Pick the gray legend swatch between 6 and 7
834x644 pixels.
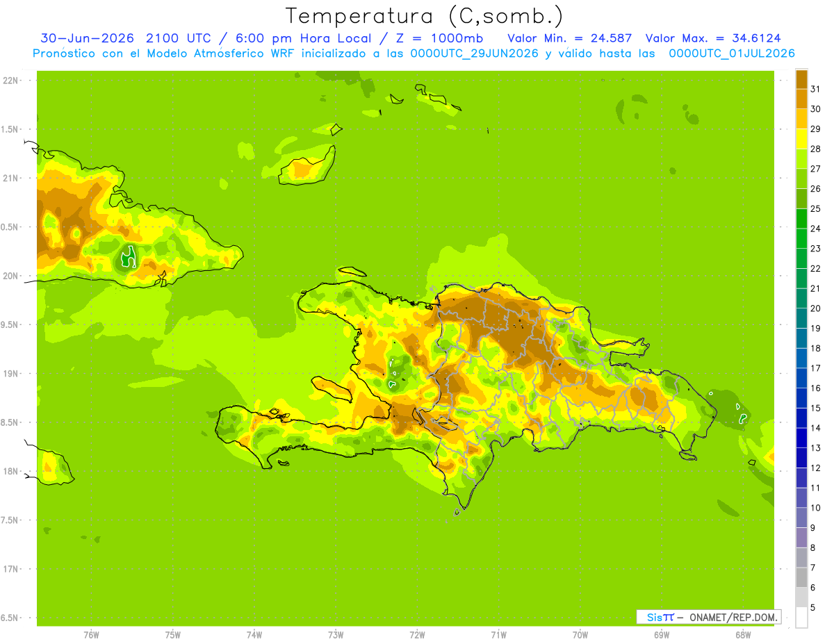click(801, 577)
